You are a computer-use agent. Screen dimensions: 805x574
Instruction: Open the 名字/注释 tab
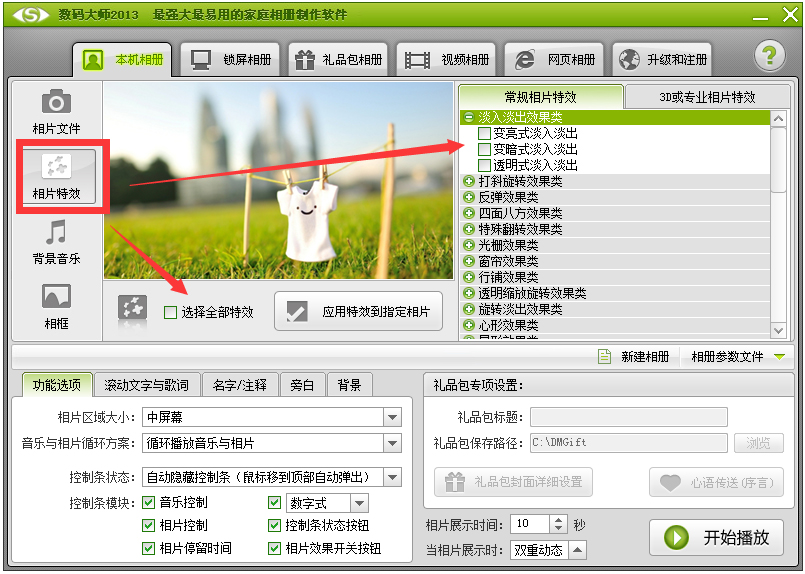click(x=240, y=385)
